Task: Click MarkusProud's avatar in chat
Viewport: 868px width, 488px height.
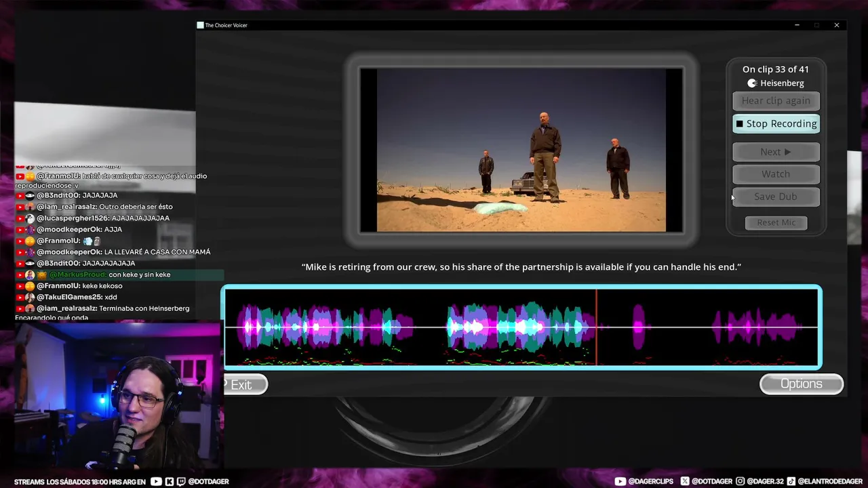Action: tap(30, 274)
